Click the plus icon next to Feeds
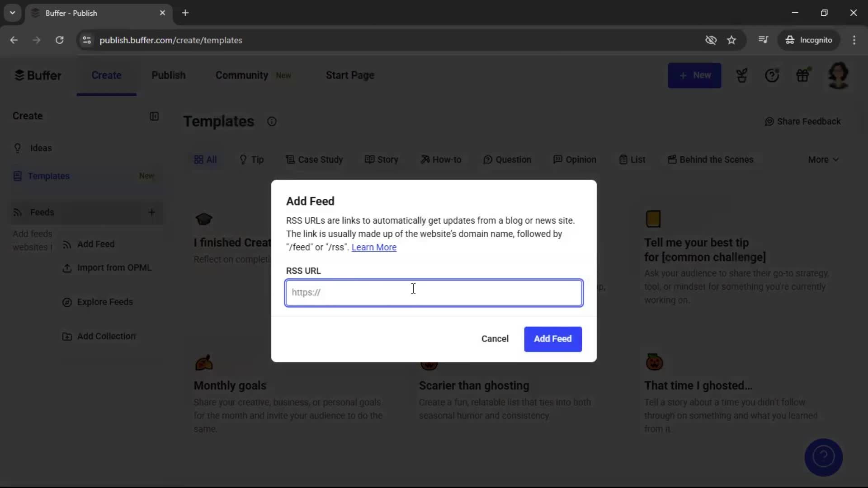Image resolution: width=868 pixels, height=488 pixels. point(152,212)
